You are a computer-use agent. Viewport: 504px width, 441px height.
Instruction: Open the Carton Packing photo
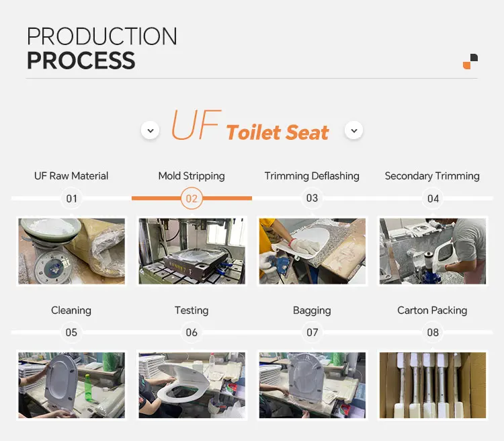click(x=433, y=385)
